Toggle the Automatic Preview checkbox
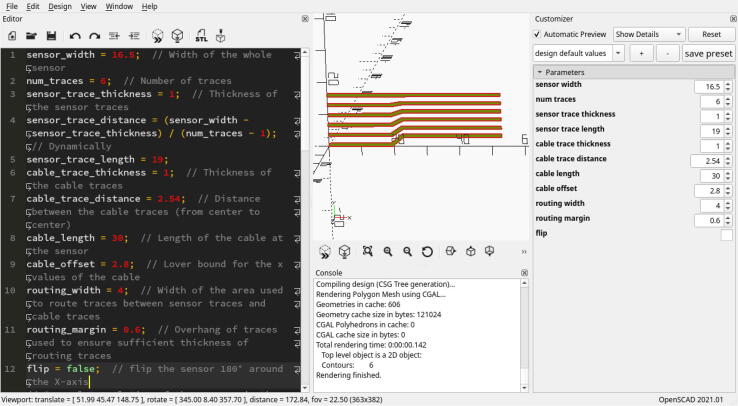 click(537, 34)
